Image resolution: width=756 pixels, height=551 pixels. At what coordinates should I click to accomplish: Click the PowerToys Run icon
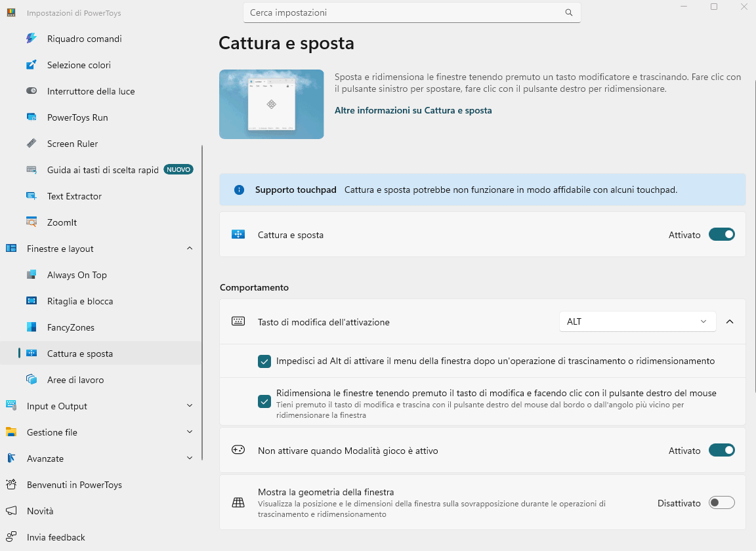click(x=31, y=117)
